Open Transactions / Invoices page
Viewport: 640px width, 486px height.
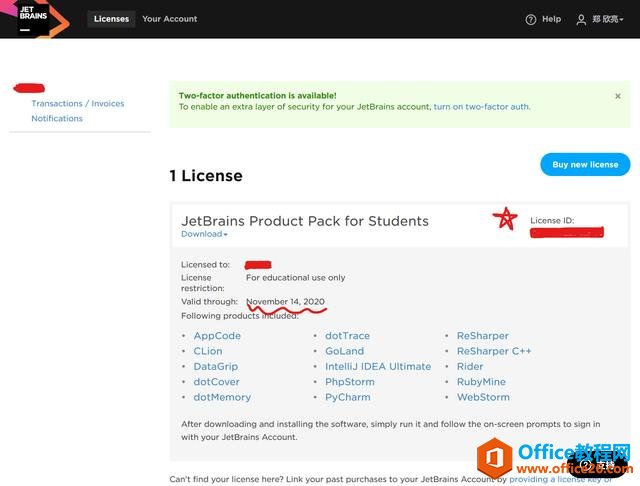[x=78, y=104]
